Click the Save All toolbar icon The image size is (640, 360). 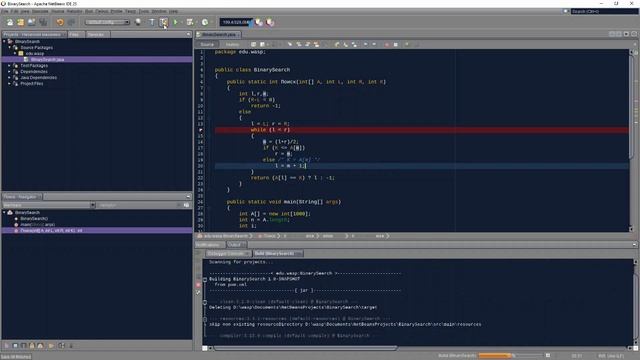[x=43, y=22]
